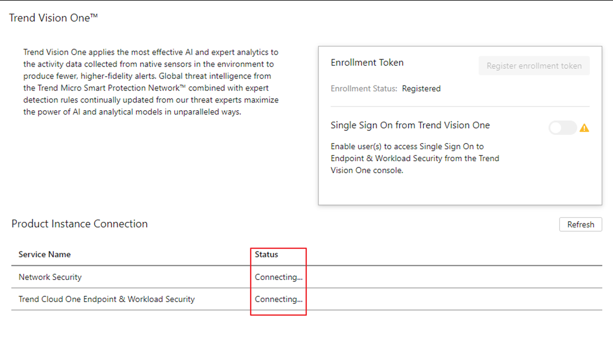Click Endpoint & Workload Security's Connecting... status

pos(278,299)
